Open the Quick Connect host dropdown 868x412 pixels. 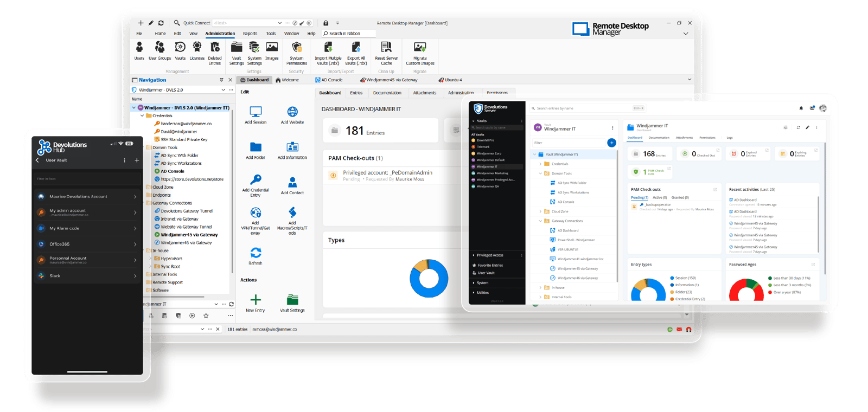tap(280, 23)
